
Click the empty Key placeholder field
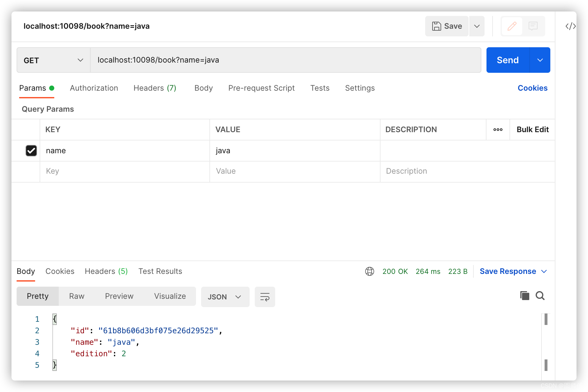pos(125,171)
